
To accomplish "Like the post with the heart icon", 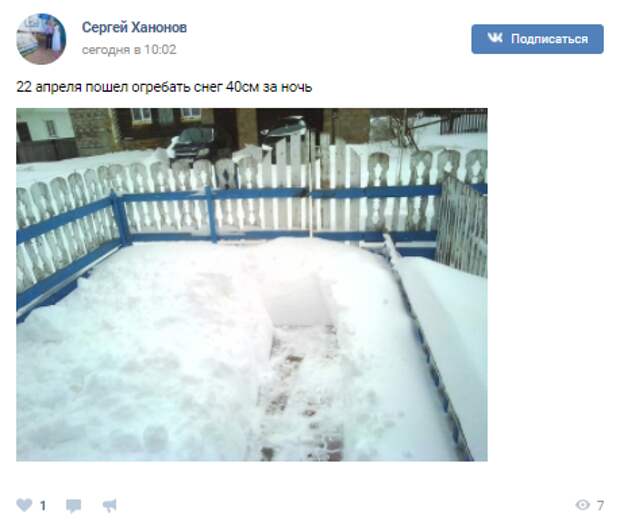I will tap(24, 505).
